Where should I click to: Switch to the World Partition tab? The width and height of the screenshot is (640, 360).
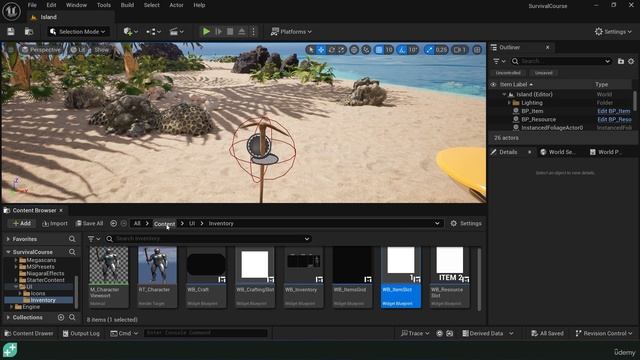click(606, 152)
